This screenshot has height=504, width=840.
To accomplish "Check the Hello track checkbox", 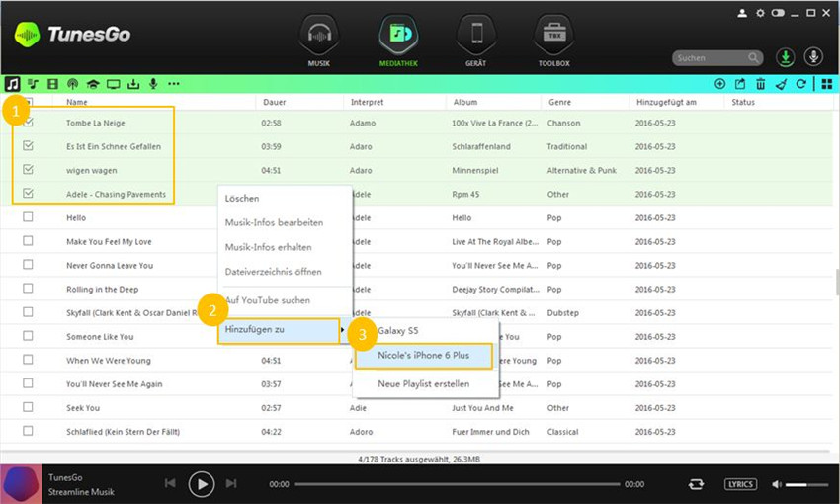I will click(28, 217).
